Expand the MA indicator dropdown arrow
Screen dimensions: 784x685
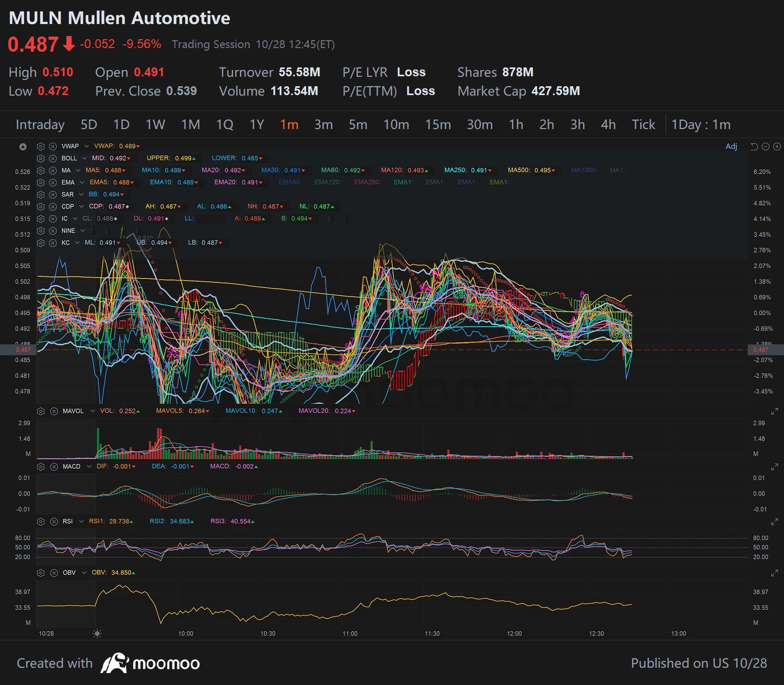pyautogui.click(x=78, y=170)
